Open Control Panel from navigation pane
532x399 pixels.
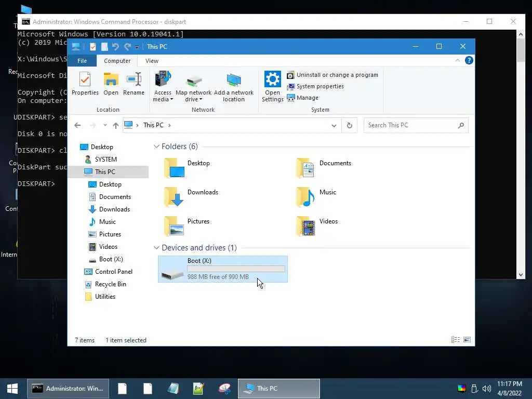[113, 272]
